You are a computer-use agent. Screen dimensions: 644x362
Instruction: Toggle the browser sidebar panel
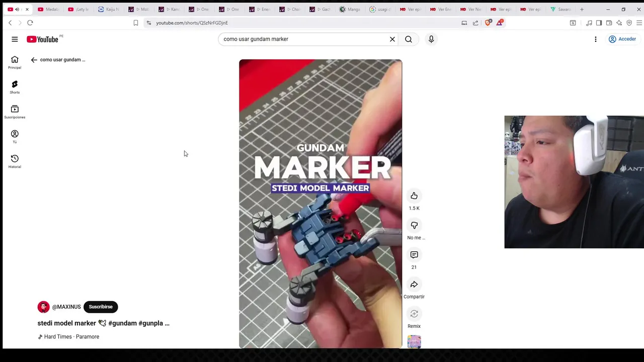599,23
